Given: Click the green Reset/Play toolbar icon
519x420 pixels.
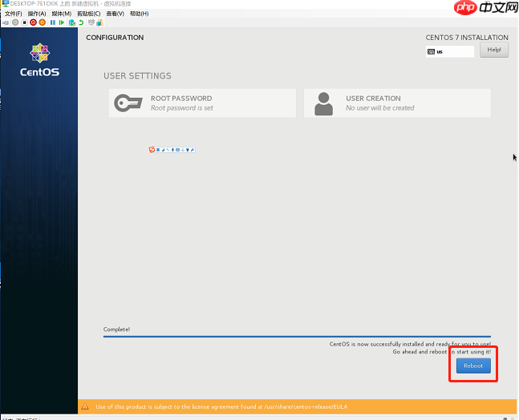Looking at the screenshot, I should click(62, 22).
